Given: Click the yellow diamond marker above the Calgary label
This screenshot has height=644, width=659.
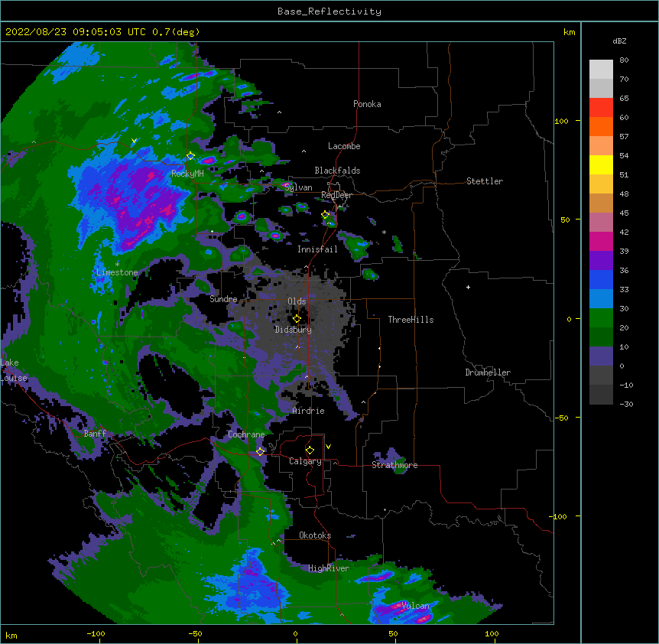Looking at the screenshot, I should click(310, 450).
